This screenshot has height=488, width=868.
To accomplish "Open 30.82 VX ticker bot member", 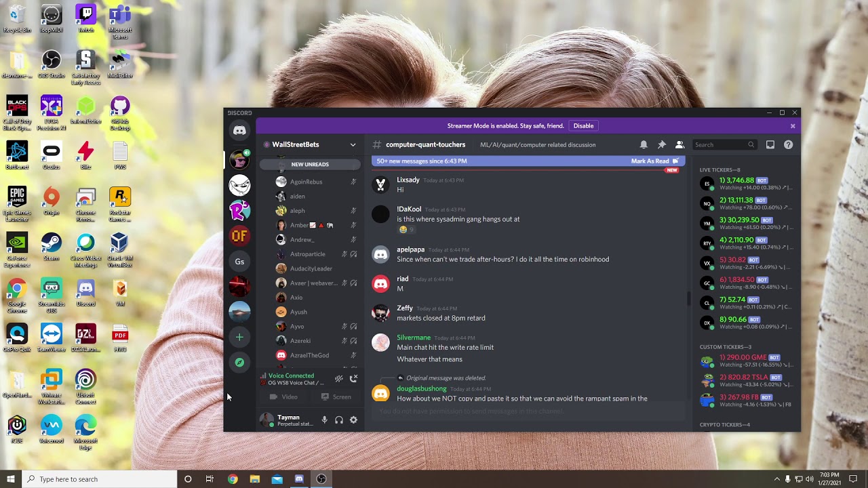I will coord(747,263).
